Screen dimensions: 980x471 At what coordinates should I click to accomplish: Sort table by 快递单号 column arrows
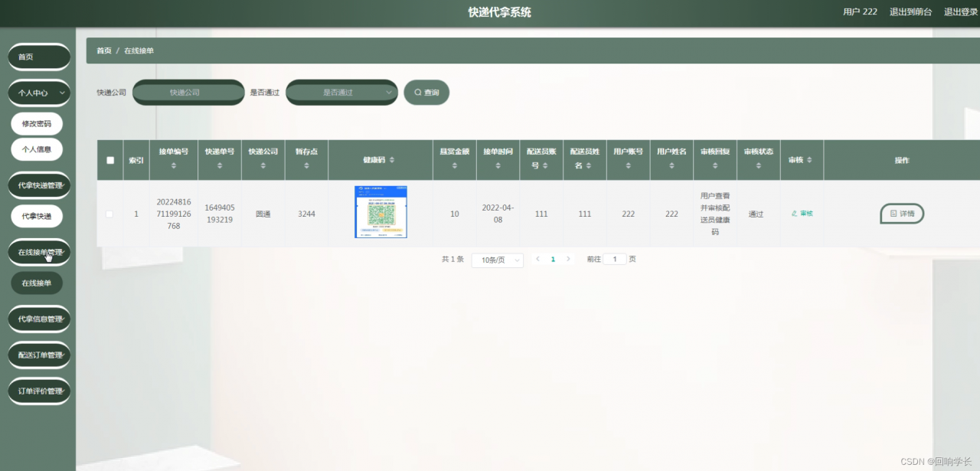point(219,165)
